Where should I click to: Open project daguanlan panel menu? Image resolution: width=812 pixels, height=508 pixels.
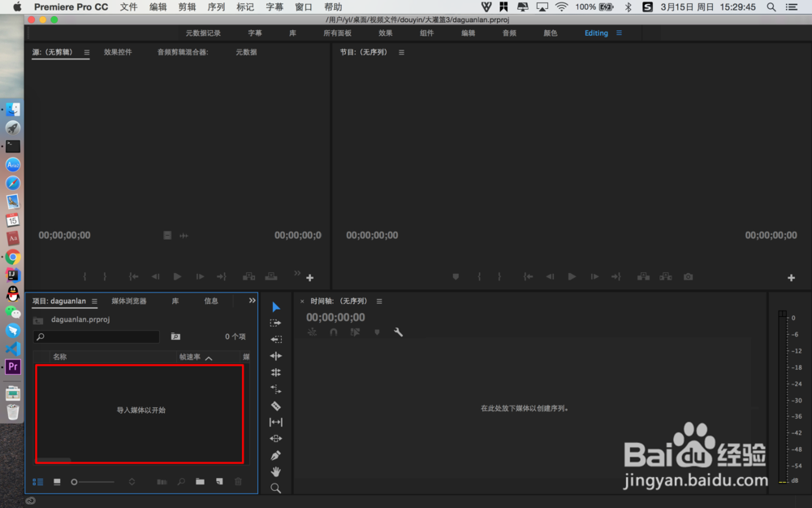[x=94, y=302]
